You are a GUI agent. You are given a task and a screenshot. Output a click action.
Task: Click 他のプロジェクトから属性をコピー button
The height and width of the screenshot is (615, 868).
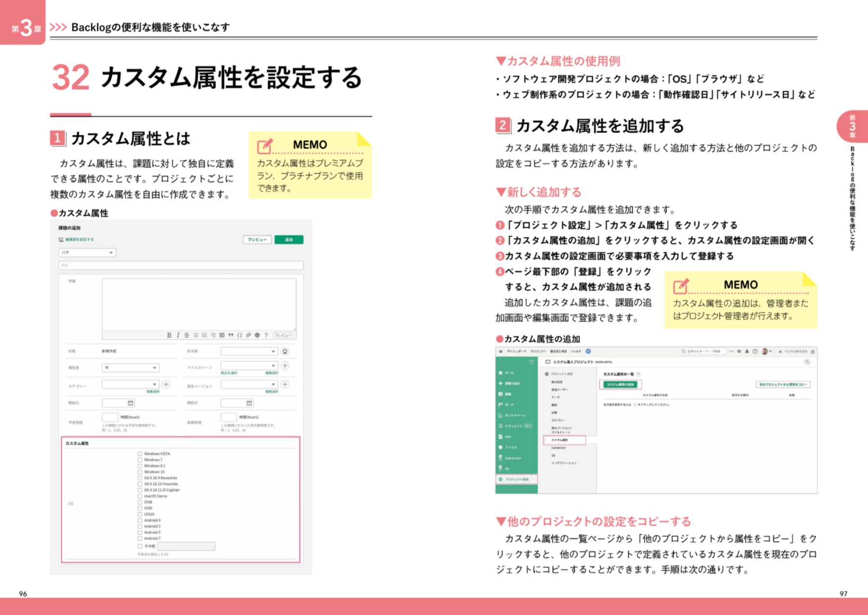(x=783, y=385)
